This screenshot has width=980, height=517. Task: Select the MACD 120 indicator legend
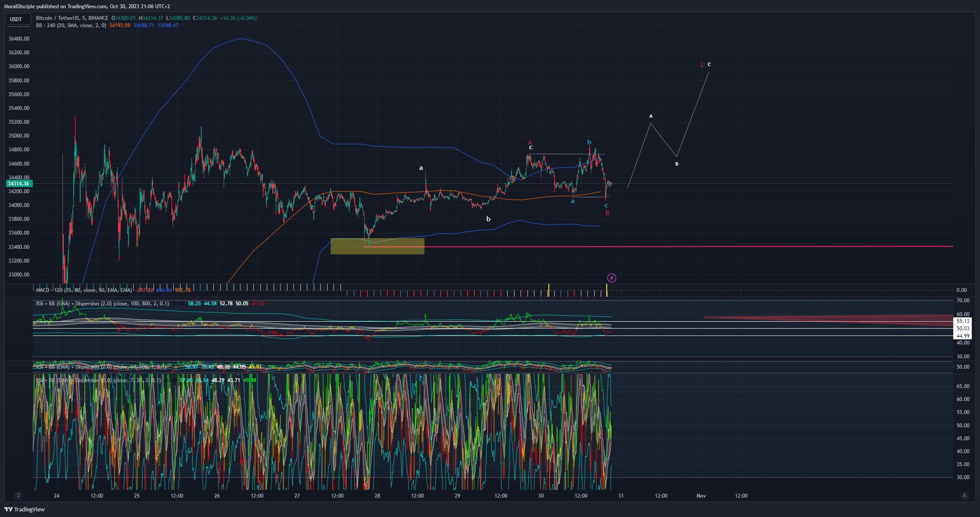pos(84,290)
